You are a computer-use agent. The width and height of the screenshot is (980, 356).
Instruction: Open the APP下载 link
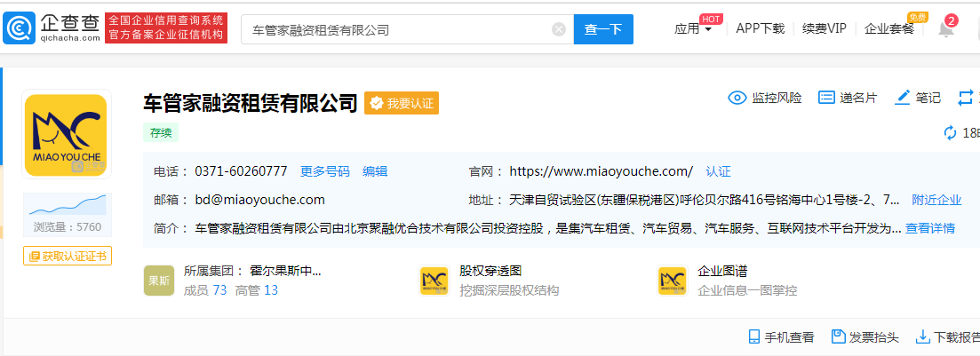click(x=760, y=28)
